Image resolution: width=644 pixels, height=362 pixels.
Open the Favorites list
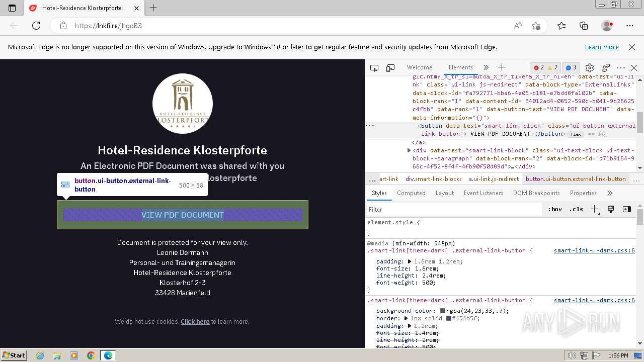[561, 26]
